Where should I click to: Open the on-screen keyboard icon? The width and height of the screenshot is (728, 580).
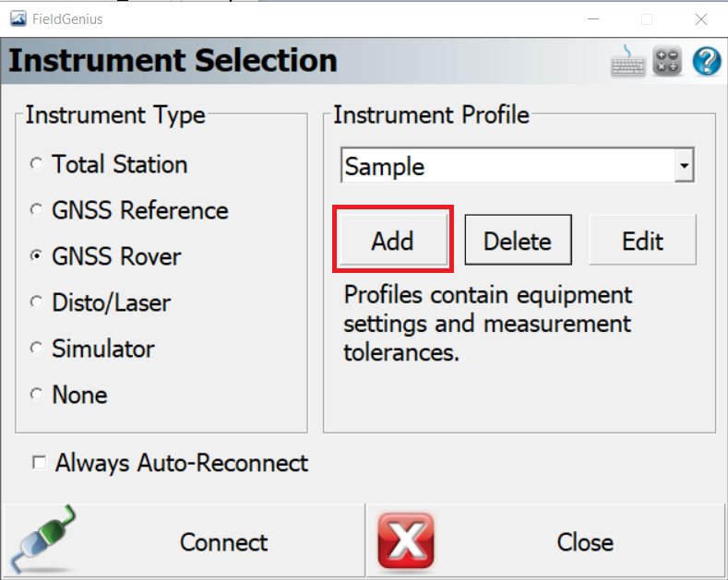tap(627, 61)
